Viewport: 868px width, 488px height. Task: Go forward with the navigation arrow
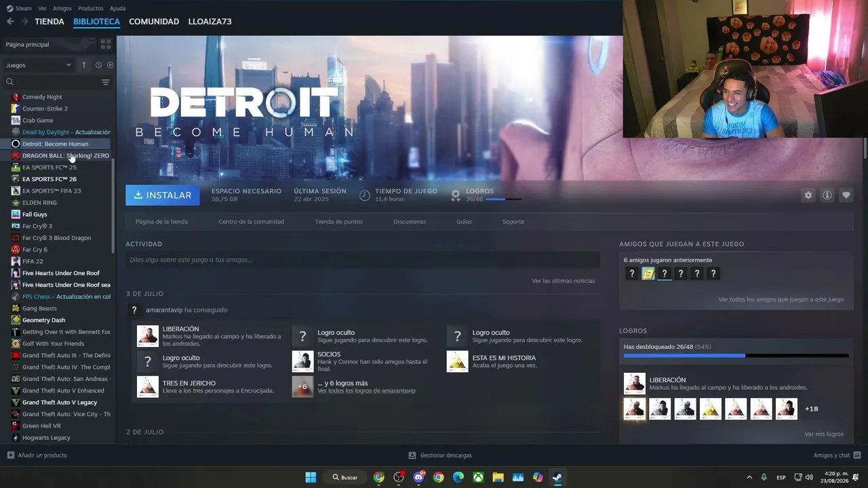pyautogui.click(x=24, y=22)
